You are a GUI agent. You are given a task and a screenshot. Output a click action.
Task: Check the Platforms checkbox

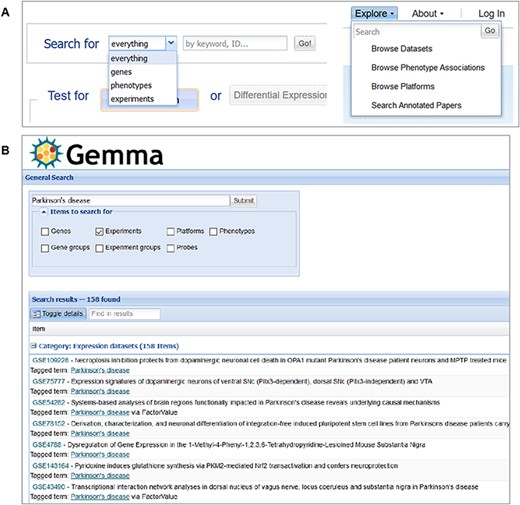click(171, 231)
